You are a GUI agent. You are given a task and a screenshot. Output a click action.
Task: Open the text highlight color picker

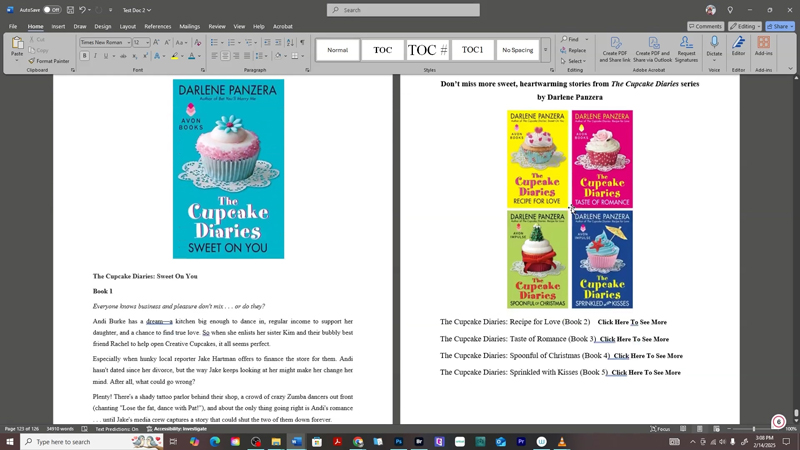(x=183, y=56)
